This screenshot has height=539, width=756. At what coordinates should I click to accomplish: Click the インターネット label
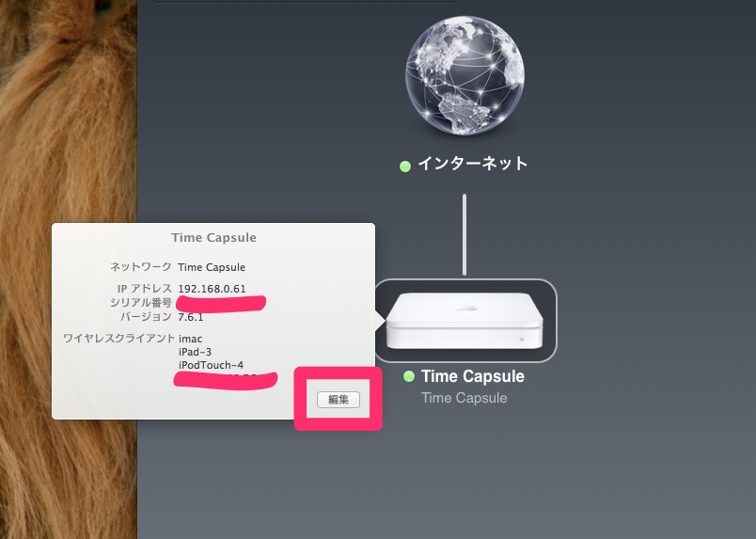coord(473,164)
